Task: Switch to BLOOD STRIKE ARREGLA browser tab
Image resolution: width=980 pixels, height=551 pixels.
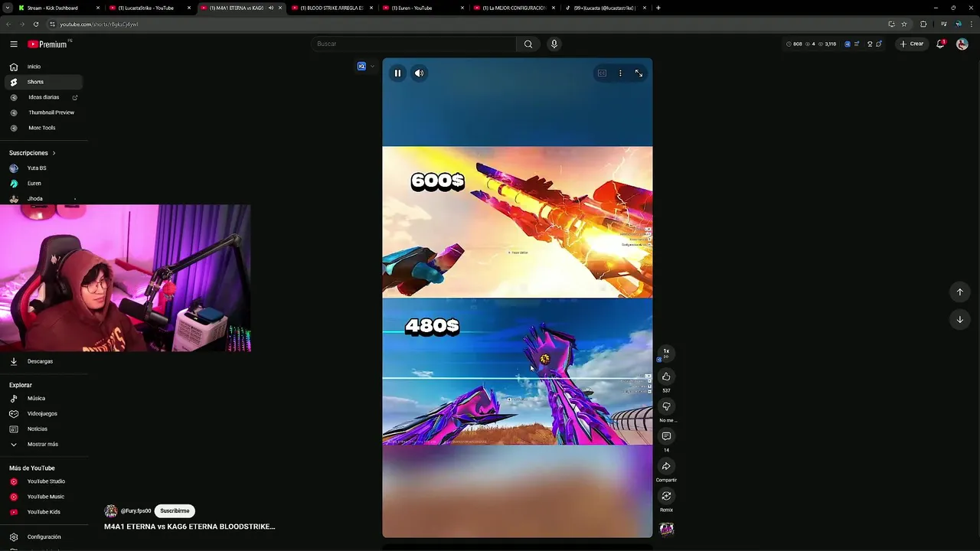Action: coord(332,8)
